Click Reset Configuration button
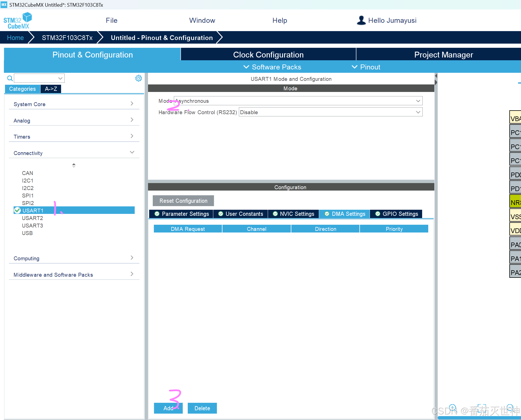 (x=183, y=201)
